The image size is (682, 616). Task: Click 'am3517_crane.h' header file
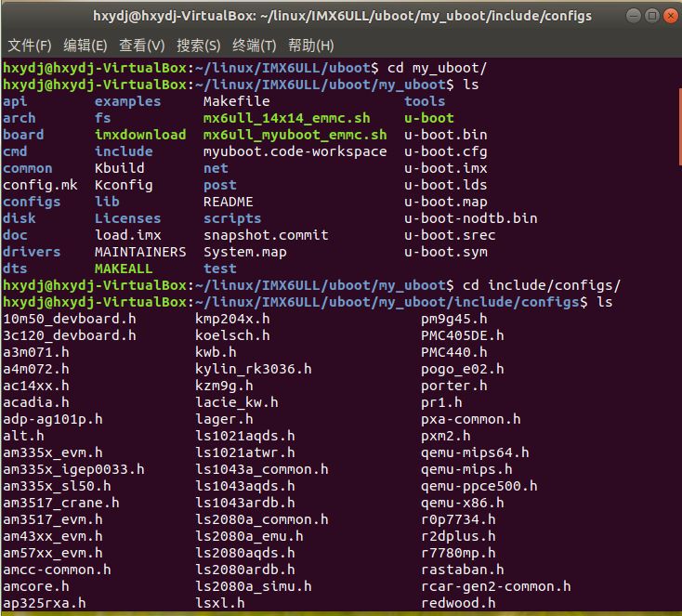61,503
